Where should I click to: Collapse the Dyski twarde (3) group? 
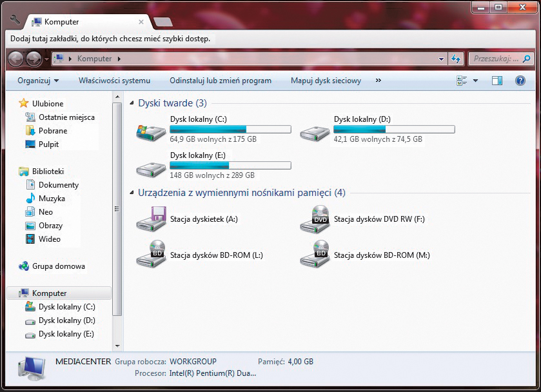(132, 103)
